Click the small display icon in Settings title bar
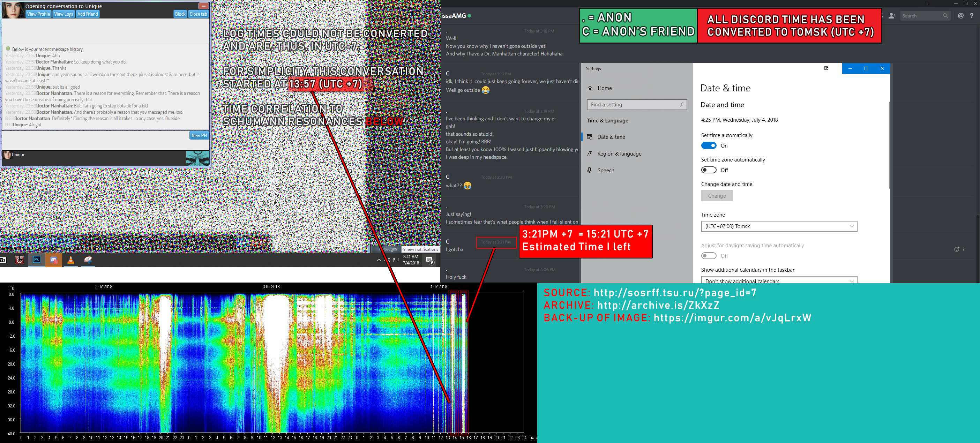Screen dimensions: 980x443 (826, 68)
